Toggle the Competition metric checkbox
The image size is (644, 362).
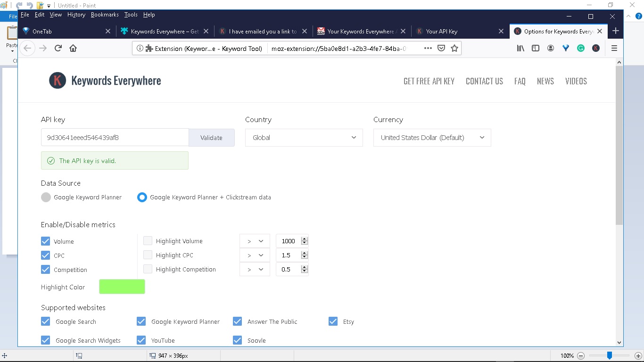tap(45, 270)
